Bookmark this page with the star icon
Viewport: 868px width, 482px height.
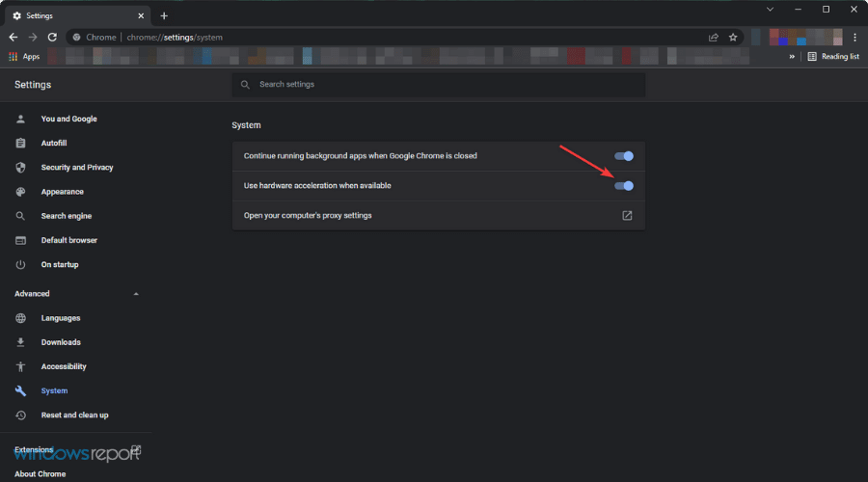pos(733,37)
